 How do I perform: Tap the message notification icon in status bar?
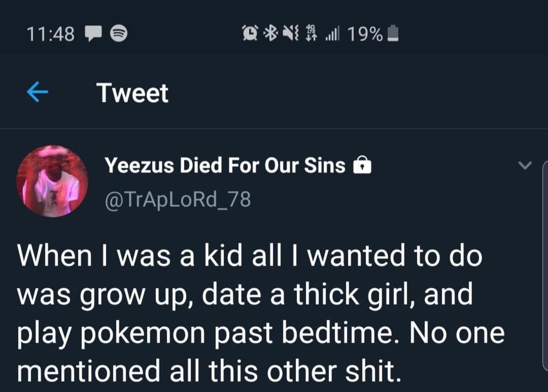pos(93,33)
